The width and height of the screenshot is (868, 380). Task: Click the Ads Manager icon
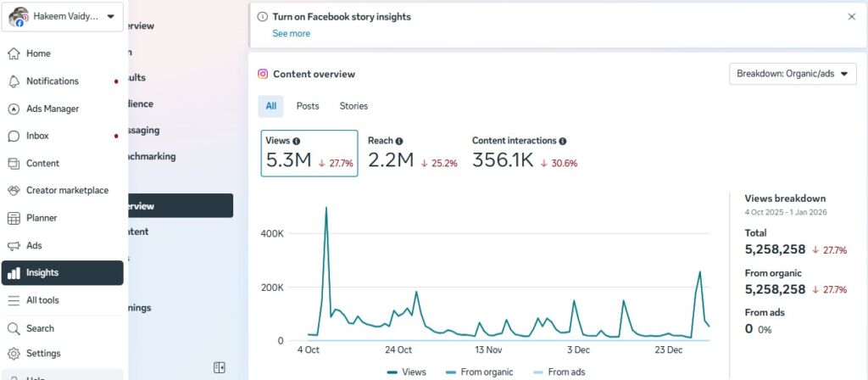click(x=14, y=109)
